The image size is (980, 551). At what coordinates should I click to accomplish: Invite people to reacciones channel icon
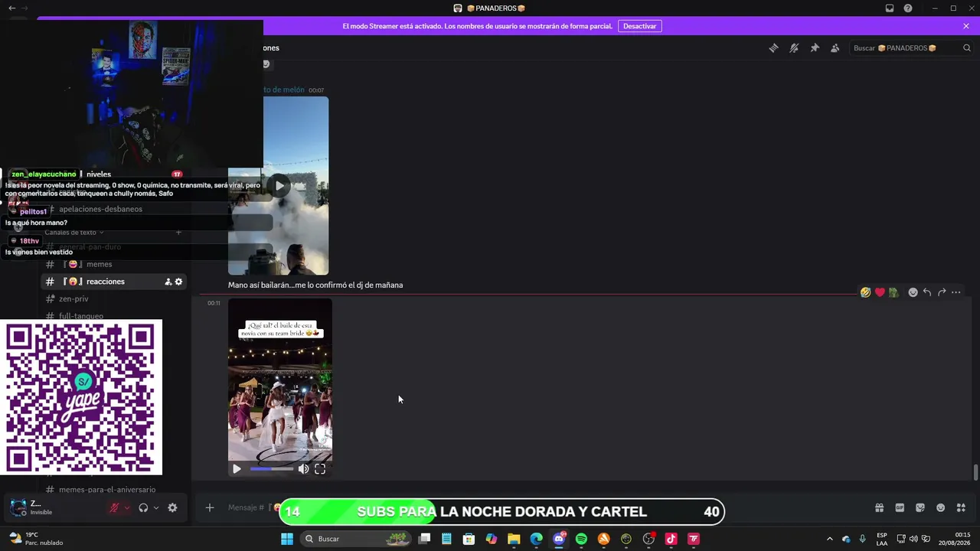point(168,282)
